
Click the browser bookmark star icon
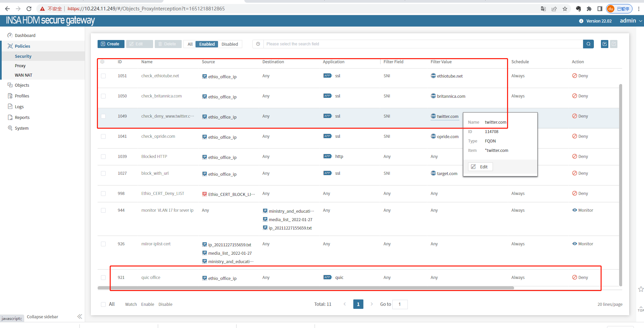point(565,9)
